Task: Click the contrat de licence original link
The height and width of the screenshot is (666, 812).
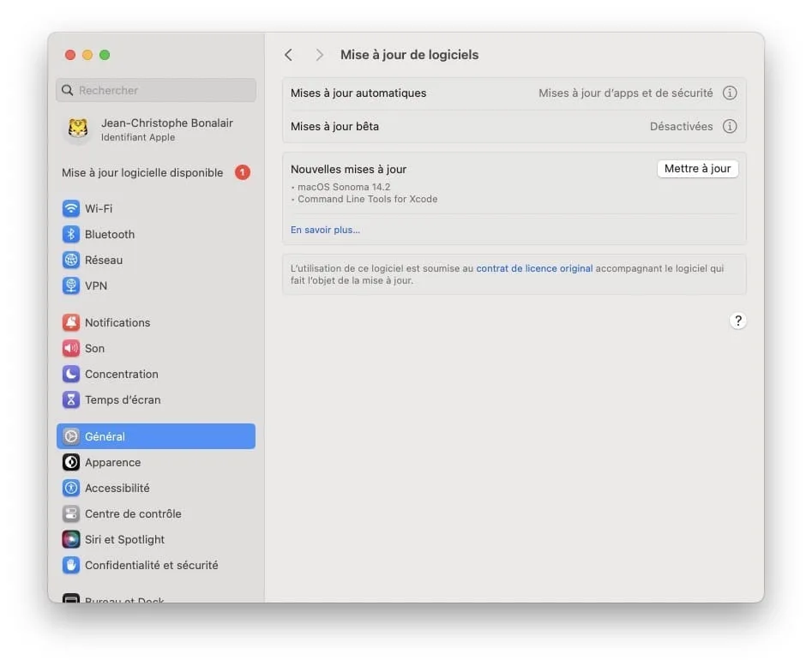Action: point(533,267)
